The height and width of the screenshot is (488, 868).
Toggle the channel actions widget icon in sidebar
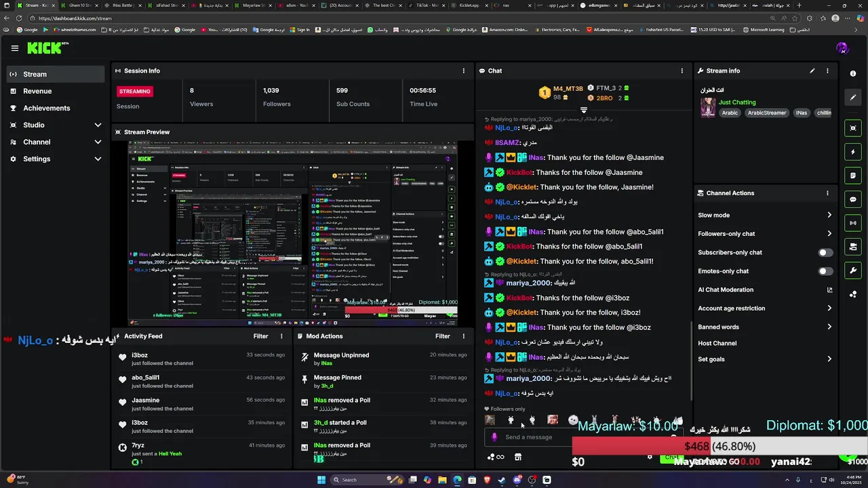pyautogui.click(x=853, y=247)
